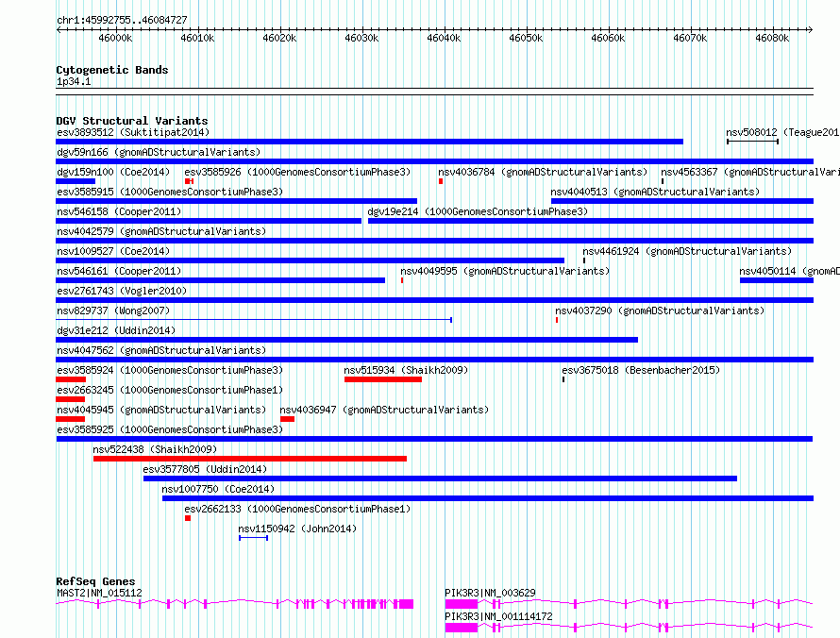Screen dimensions: 840x638
Task: Select the 1p34.1 band label
Action: click(74, 81)
